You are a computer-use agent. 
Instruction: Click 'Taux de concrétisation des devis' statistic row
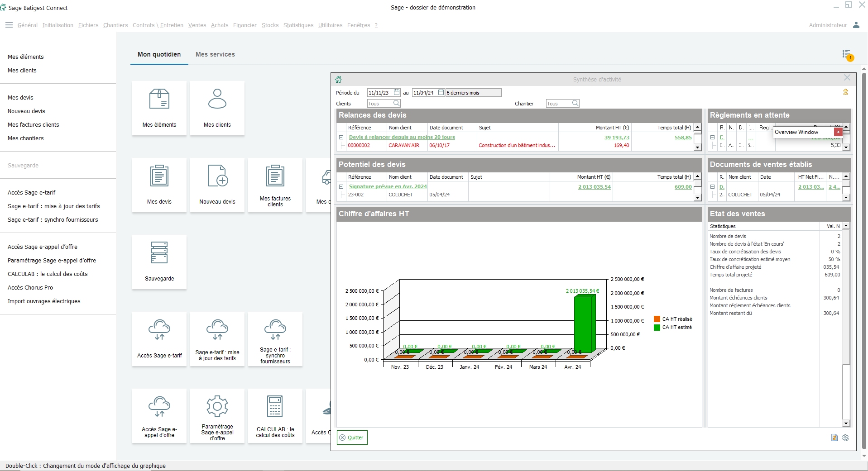(774, 252)
